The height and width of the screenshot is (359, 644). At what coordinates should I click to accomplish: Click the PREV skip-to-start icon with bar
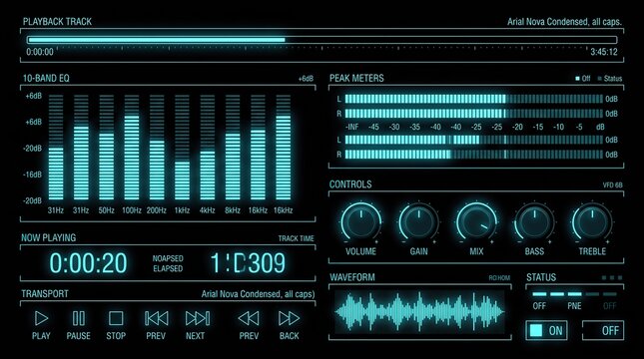(x=156, y=318)
